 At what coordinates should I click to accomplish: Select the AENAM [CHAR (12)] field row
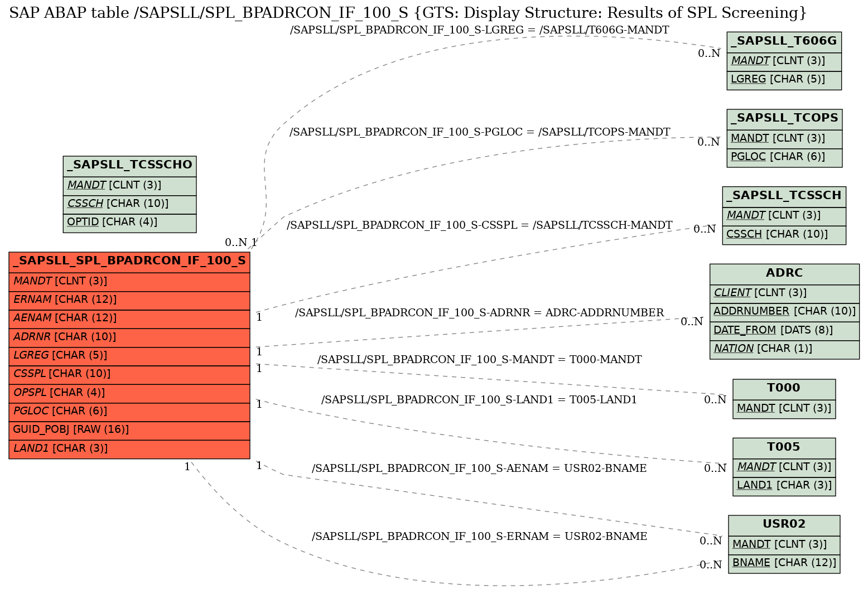click(x=129, y=318)
